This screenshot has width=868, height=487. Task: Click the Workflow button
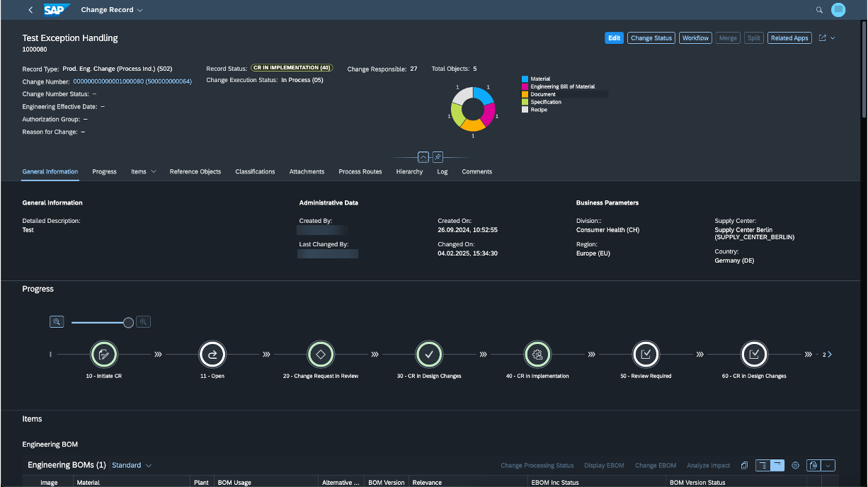pyautogui.click(x=695, y=38)
